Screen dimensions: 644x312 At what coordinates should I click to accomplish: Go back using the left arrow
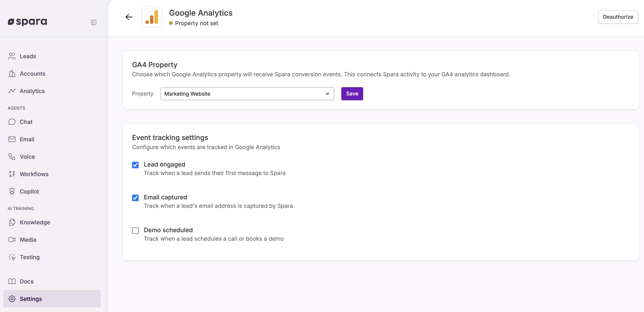129,17
